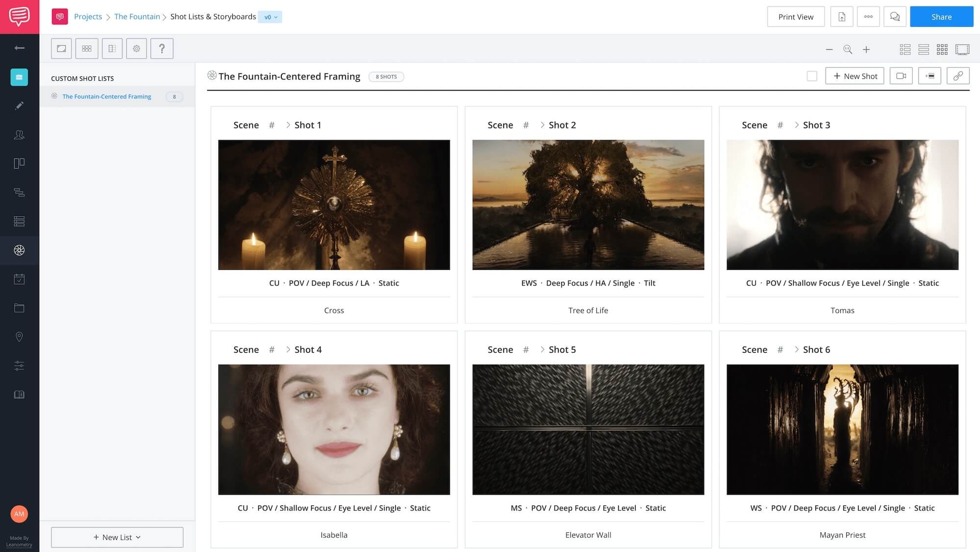
Task: Select the print view icon
Action: pyautogui.click(x=796, y=17)
